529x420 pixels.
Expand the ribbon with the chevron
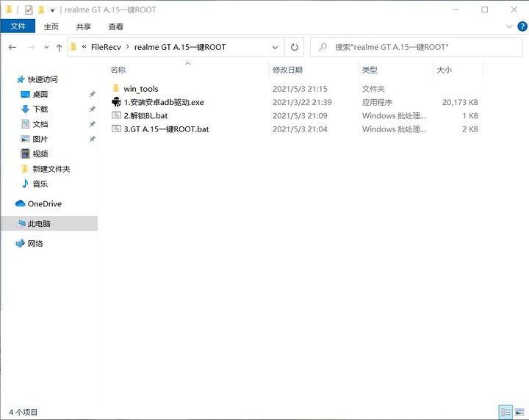click(509, 26)
